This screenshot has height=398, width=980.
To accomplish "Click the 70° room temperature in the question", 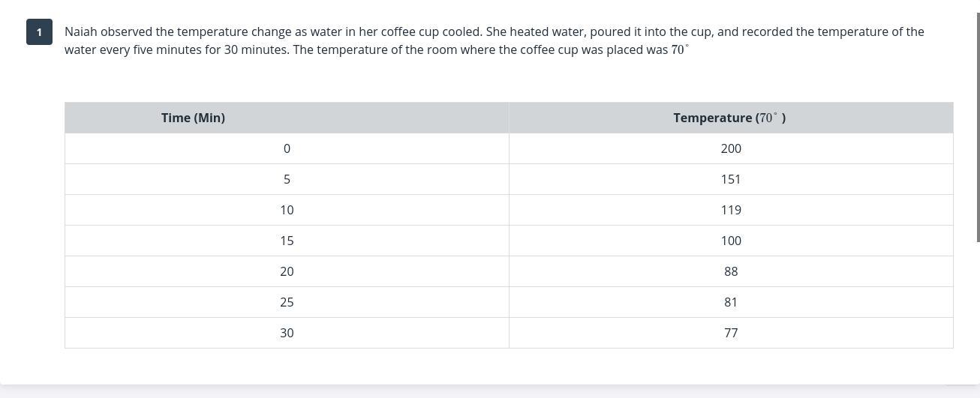I will point(679,49).
